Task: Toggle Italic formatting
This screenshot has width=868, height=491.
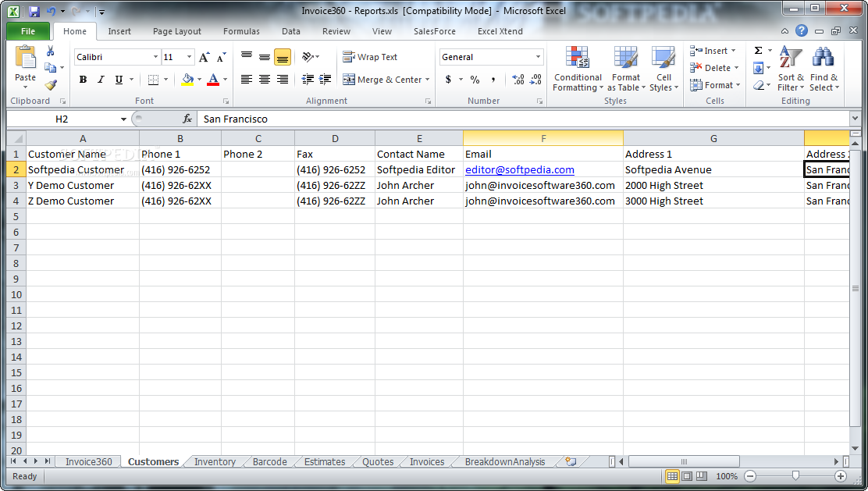Action: (101, 80)
